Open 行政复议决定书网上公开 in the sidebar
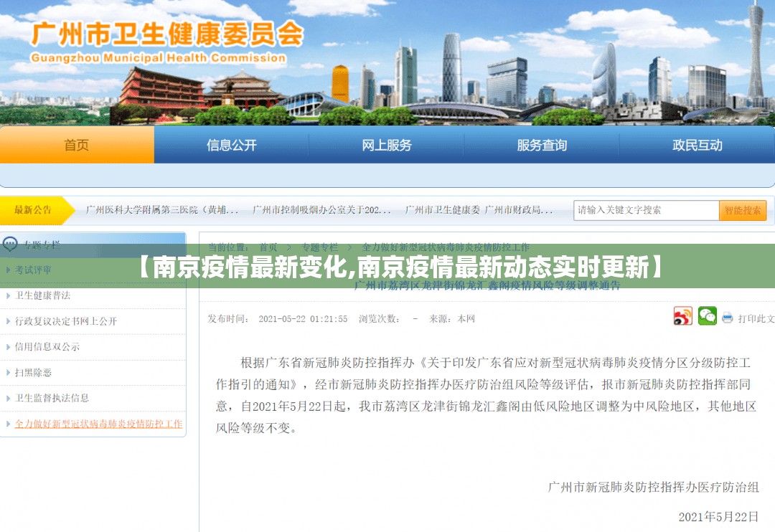This screenshot has width=775, height=532. 66,321
